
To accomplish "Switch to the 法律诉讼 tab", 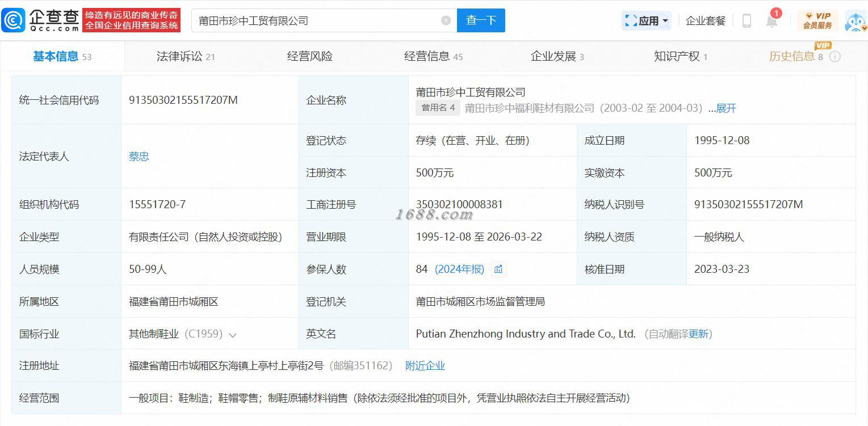I will 186,56.
